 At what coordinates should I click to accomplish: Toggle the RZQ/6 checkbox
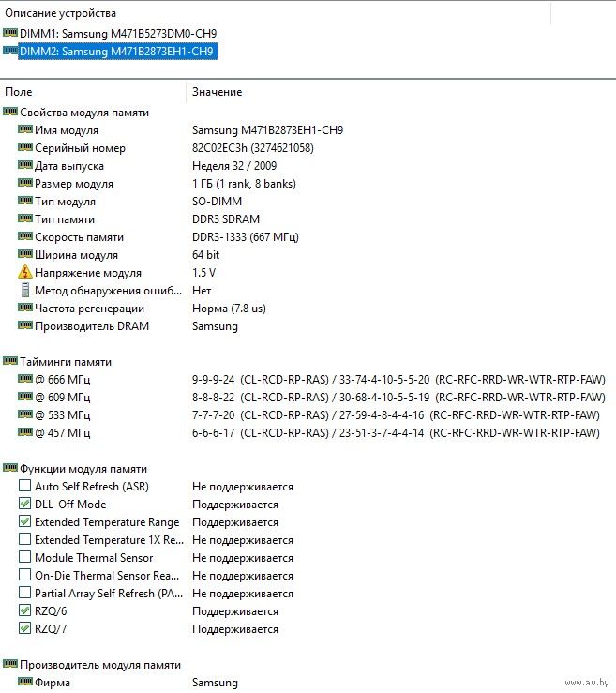point(24,610)
